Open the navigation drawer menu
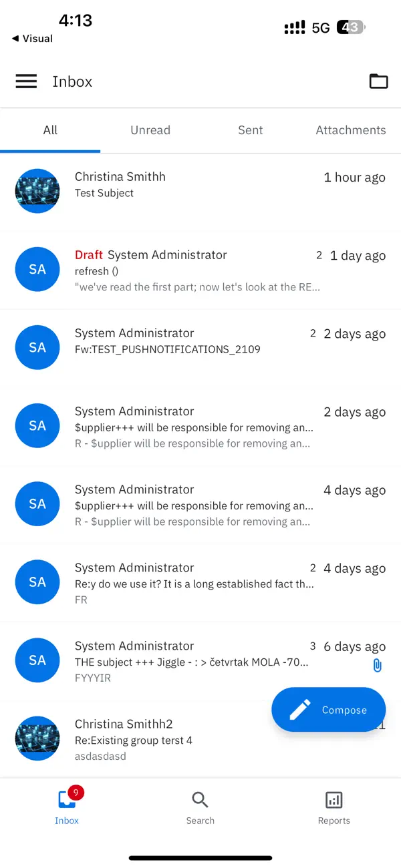The width and height of the screenshot is (401, 868). click(26, 81)
